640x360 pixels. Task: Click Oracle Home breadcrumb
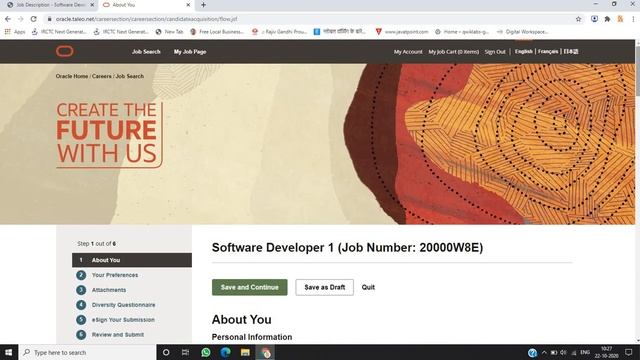72,76
